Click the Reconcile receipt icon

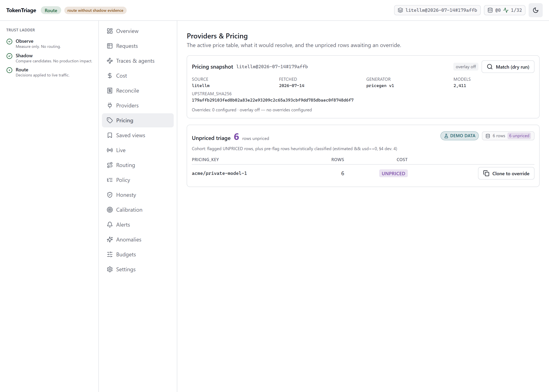[x=110, y=91]
